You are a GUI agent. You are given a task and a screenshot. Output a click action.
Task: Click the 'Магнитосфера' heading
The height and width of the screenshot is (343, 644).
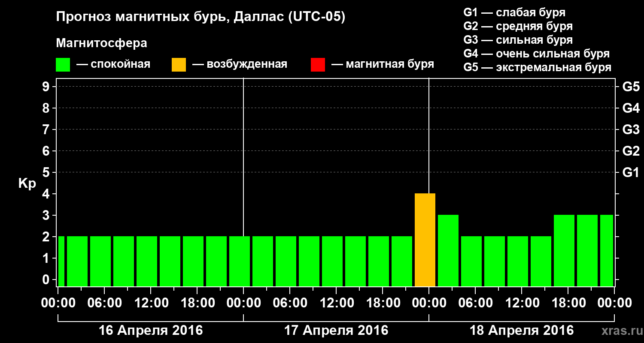tap(102, 43)
